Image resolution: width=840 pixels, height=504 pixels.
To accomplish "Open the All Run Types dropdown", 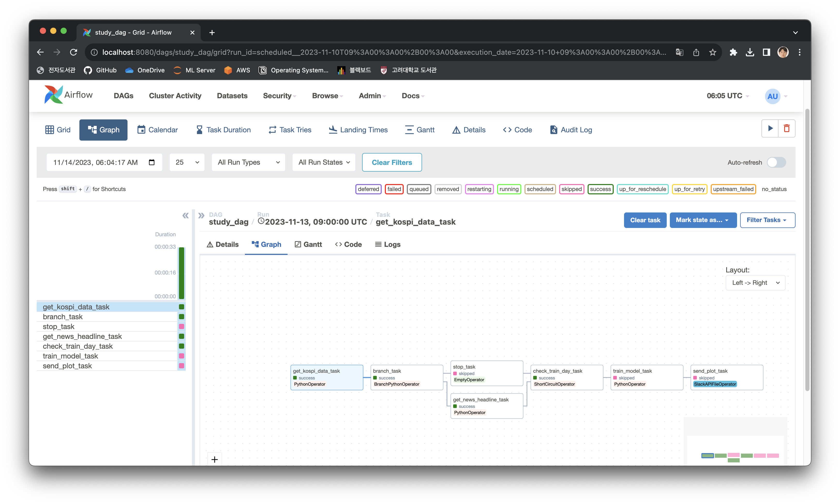I will (248, 162).
